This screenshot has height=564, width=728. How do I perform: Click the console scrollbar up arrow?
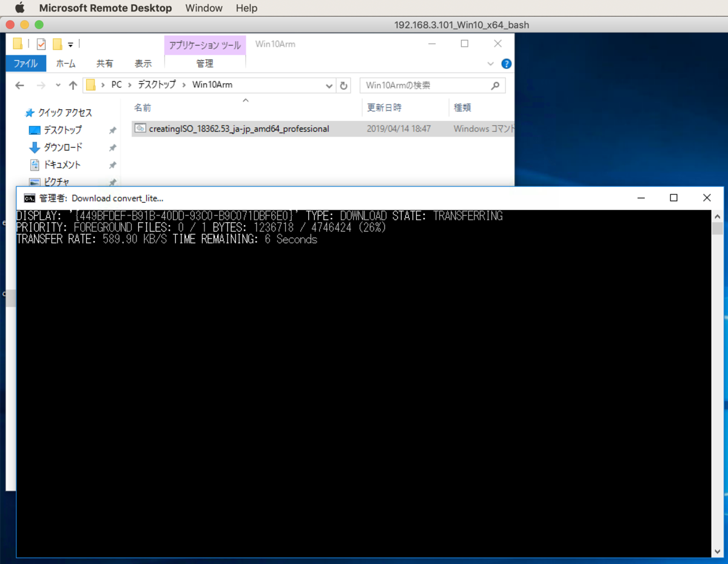[718, 216]
